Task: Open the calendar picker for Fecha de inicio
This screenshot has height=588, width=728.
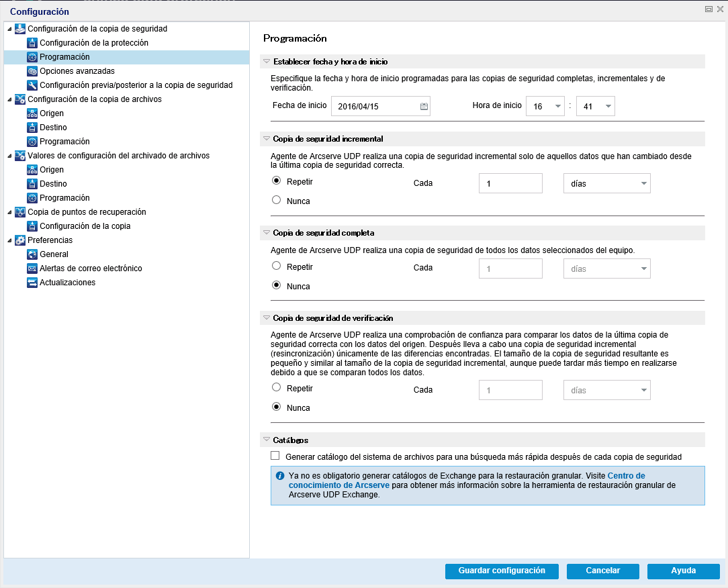Action: pos(424,106)
